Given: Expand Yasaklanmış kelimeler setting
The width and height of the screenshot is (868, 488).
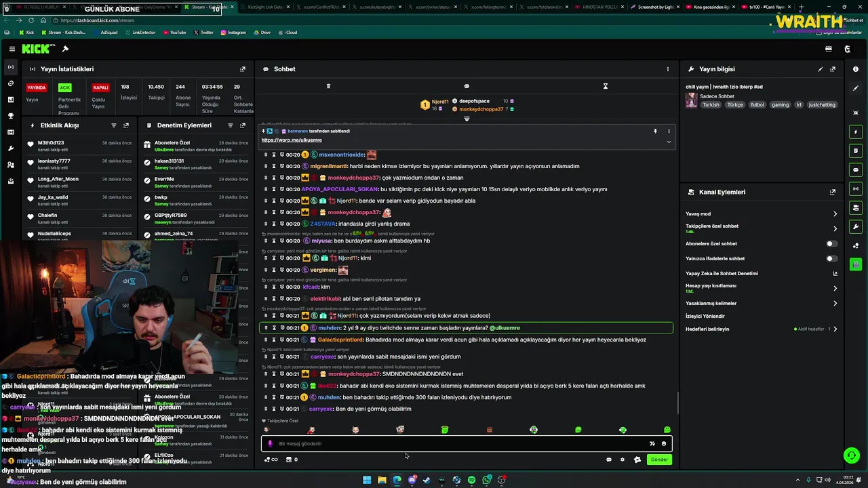Looking at the screenshot, I should pyautogui.click(x=762, y=303).
